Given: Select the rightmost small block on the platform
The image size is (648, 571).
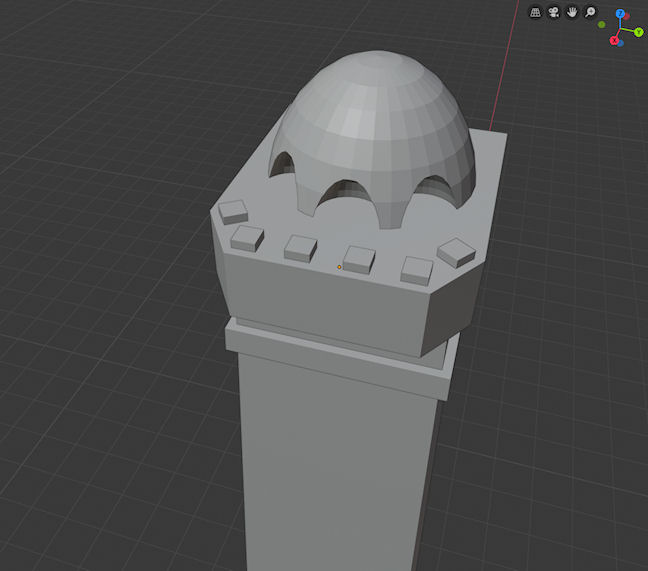Looking at the screenshot, I should pos(456,251).
